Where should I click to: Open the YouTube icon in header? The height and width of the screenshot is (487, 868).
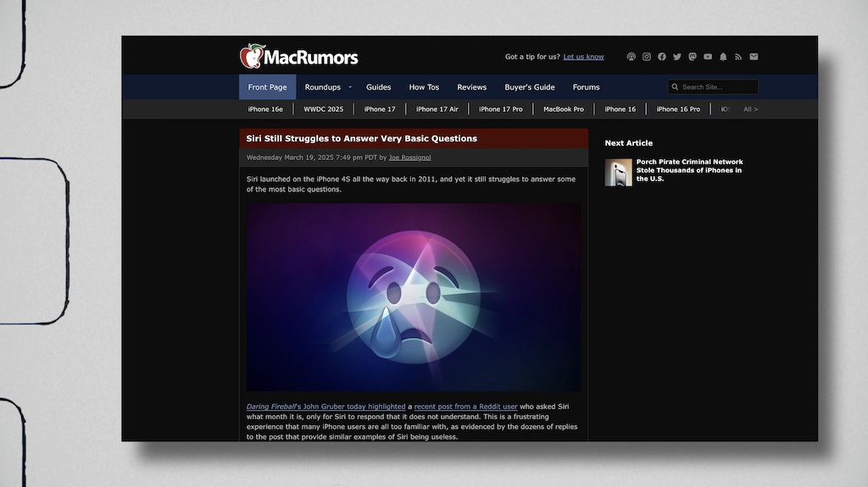(708, 57)
